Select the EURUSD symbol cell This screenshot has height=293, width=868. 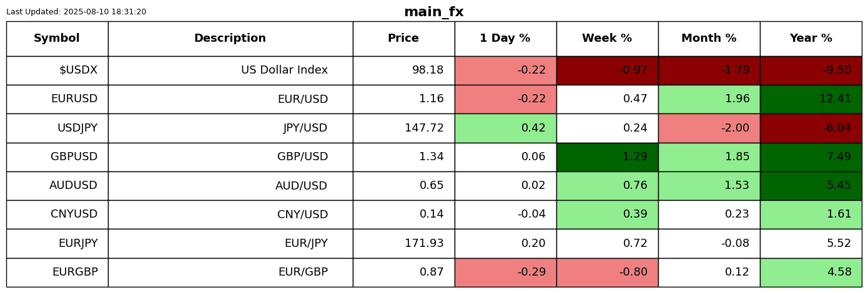click(x=57, y=99)
